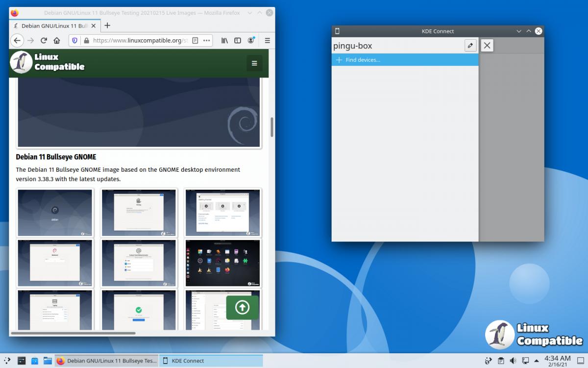
Task: Select the Debian GNU/Linux 11 browser tab
Action: coord(54,26)
